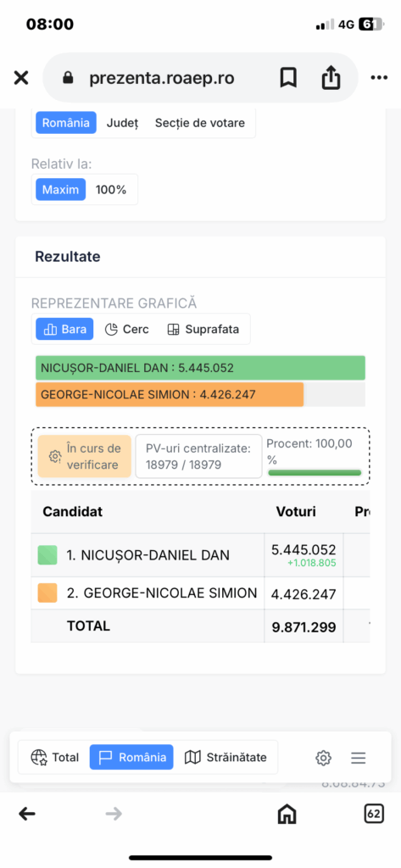Screen dimensions: 401x868
Task: Click the green Nicușor-Daniel Dan color swatch
Action: tap(47, 555)
